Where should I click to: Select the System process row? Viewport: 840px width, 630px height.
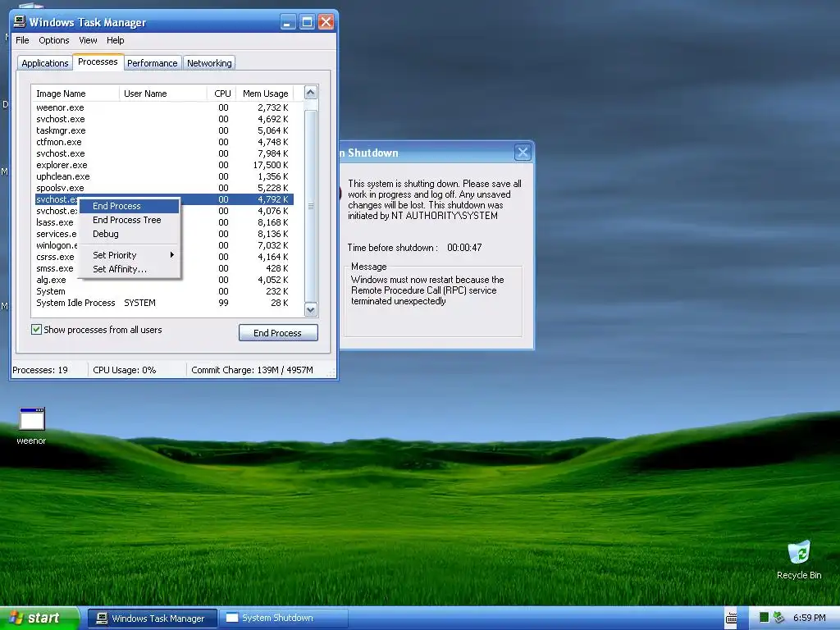point(162,291)
